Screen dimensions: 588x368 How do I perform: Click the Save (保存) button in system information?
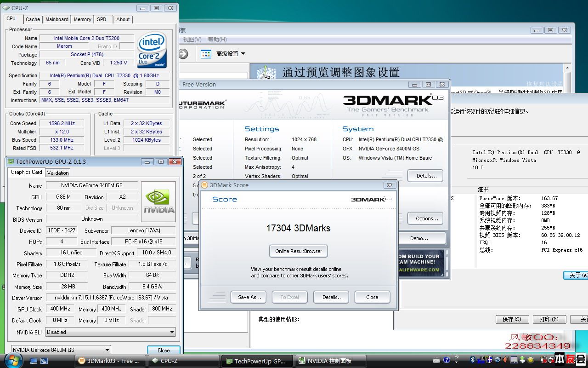pyautogui.click(x=512, y=319)
